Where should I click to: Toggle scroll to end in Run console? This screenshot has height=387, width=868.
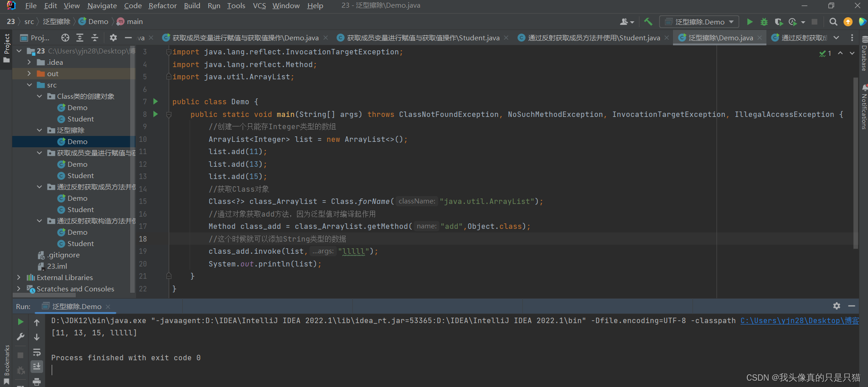click(37, 366)
